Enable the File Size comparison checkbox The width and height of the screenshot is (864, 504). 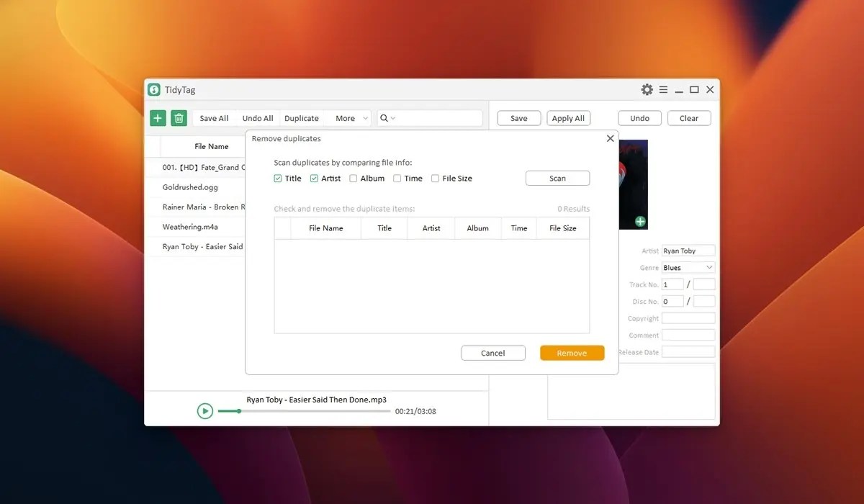(x=435, y=178)
